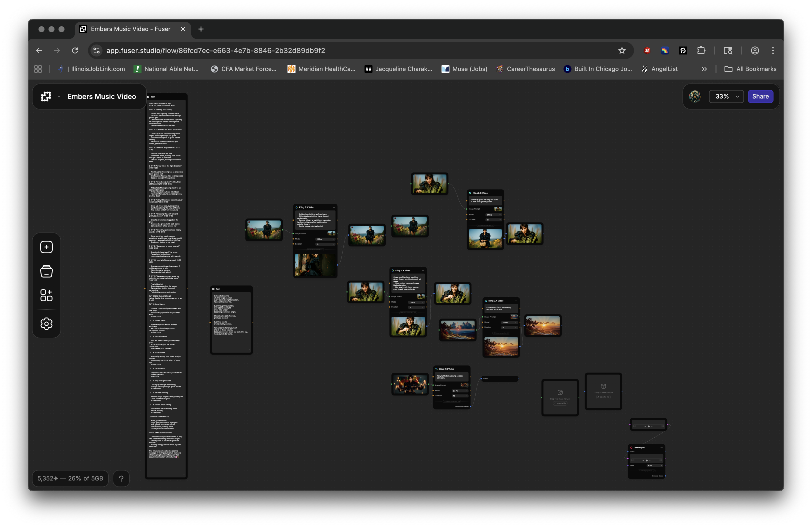
Task: Switch to the Embers Music Video tab
Action: (130, 29)
